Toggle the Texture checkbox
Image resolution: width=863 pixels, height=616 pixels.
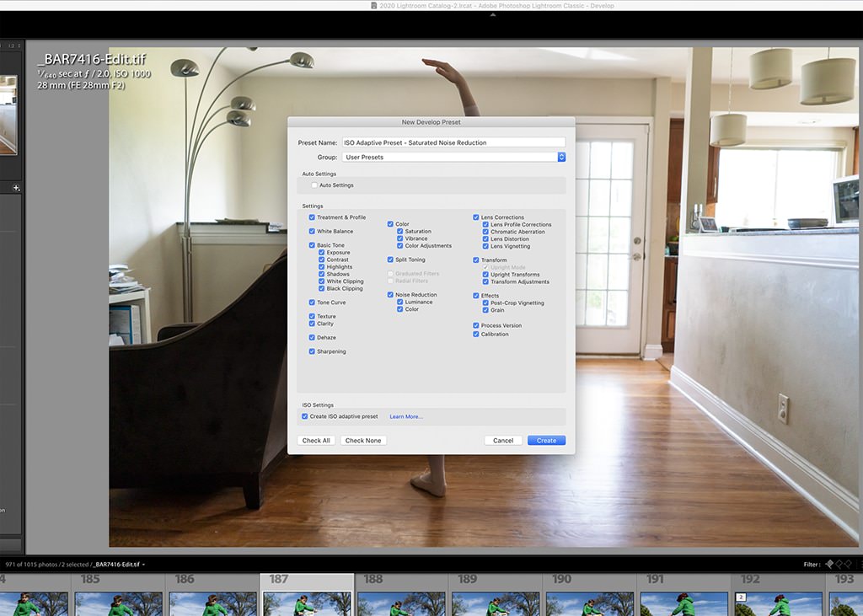click(312, 317)
